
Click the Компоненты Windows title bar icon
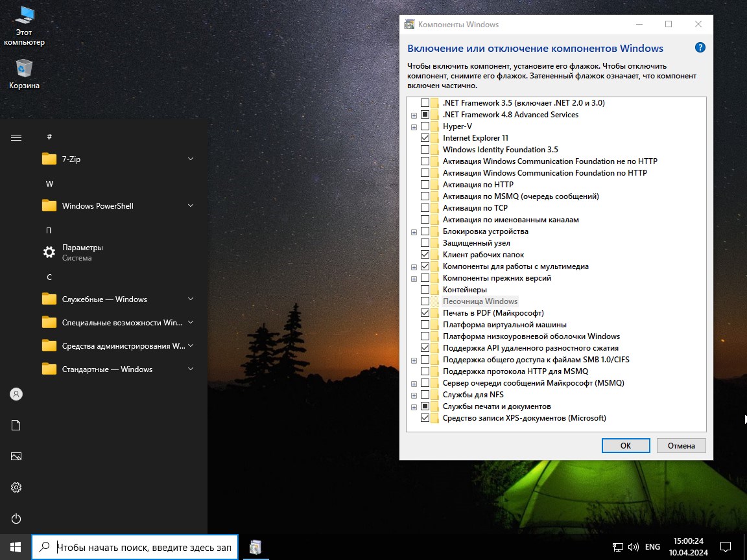[409, 24]
